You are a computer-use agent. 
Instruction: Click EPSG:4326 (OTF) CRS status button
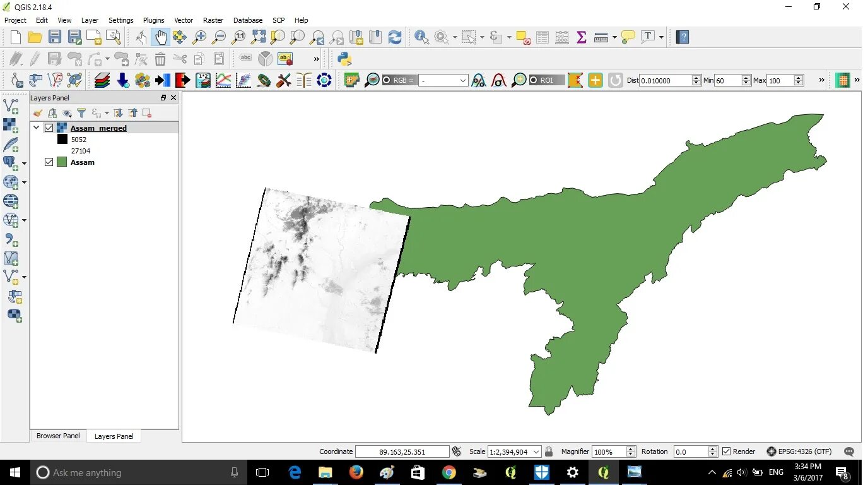pyautogui.click(x=799, y=451)
